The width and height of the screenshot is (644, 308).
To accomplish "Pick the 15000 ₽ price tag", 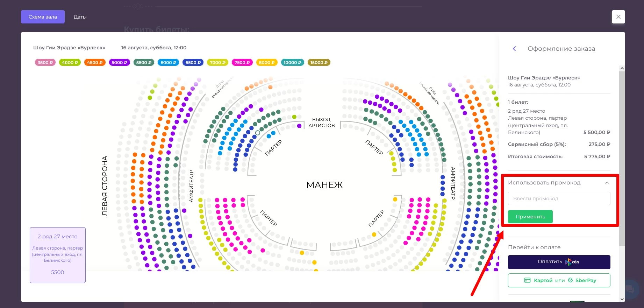I will (319, 63).
